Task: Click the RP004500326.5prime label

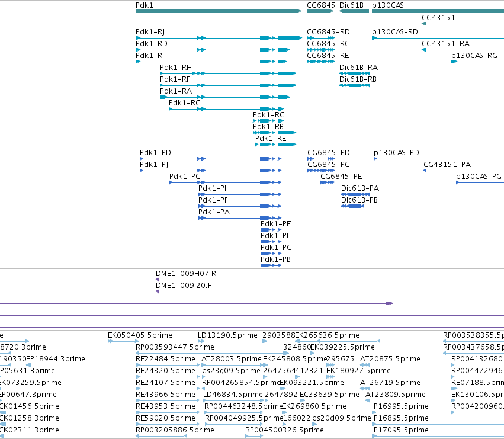Action: coord(284,430)
